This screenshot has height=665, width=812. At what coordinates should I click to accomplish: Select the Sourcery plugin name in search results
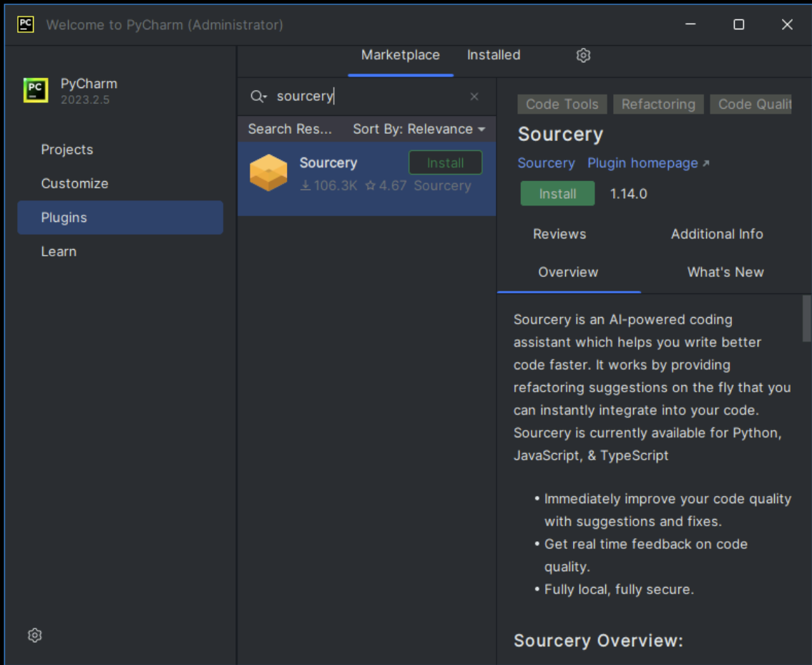pyautogui.click(x=328, y=162)
